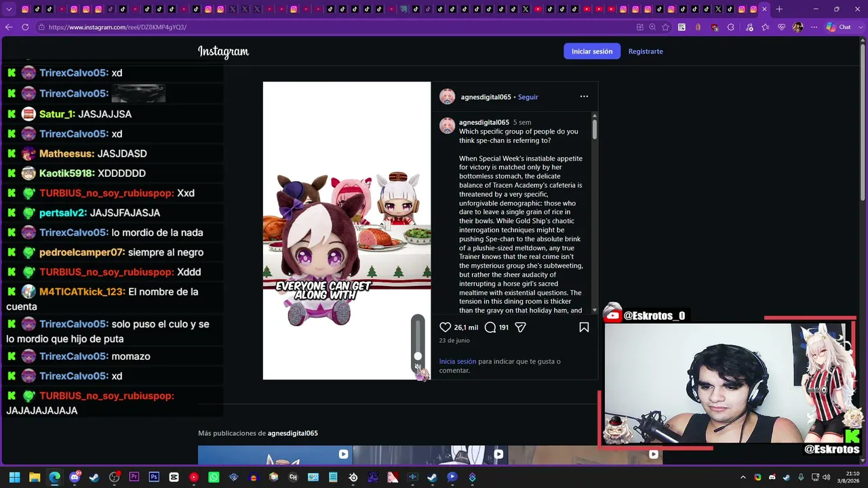Screen dimensions: 868x488
Task: Launch Adobe Premiere Pro from taskbar
Action: click(x=134, y=477)
